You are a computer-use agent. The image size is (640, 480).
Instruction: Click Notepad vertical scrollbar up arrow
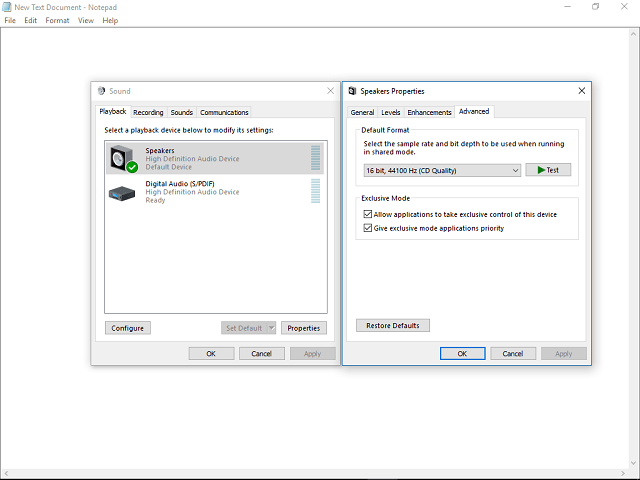click(634, 34)
